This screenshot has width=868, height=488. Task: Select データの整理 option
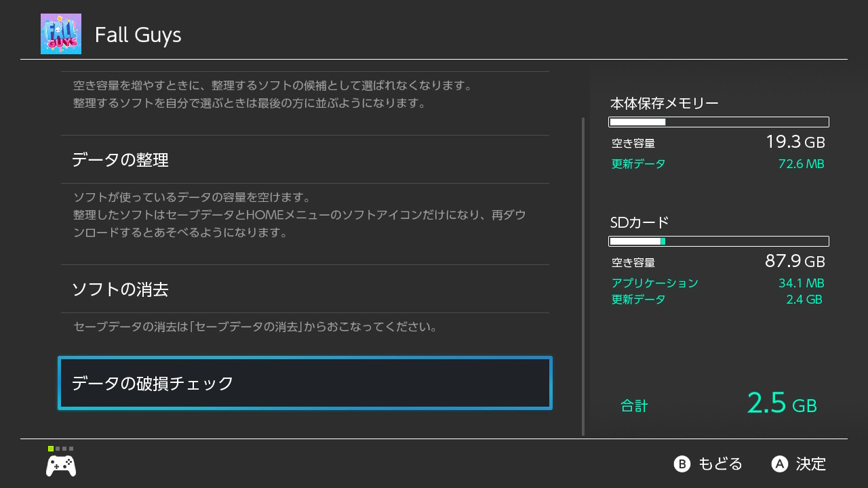click(305, 160)
